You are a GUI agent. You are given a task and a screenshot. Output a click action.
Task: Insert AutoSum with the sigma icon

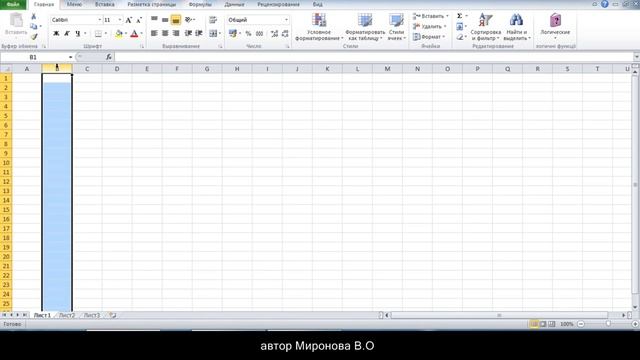[x=460, y=16]
